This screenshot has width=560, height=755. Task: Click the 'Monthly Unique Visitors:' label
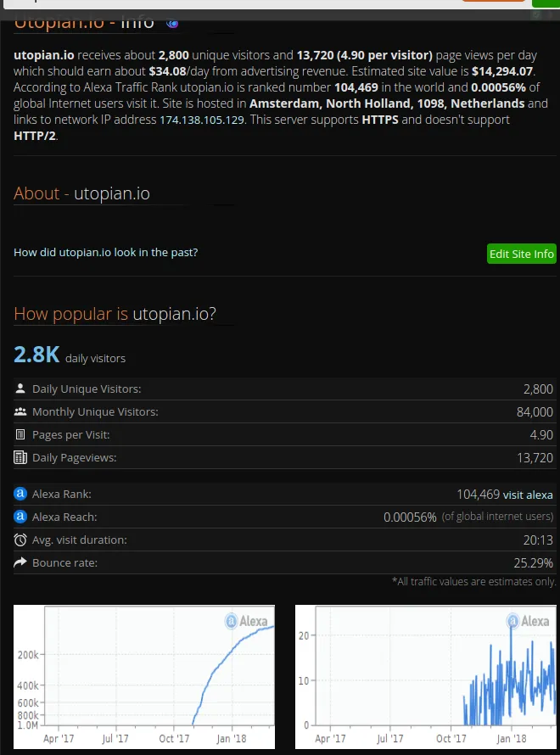click(95, 412)
